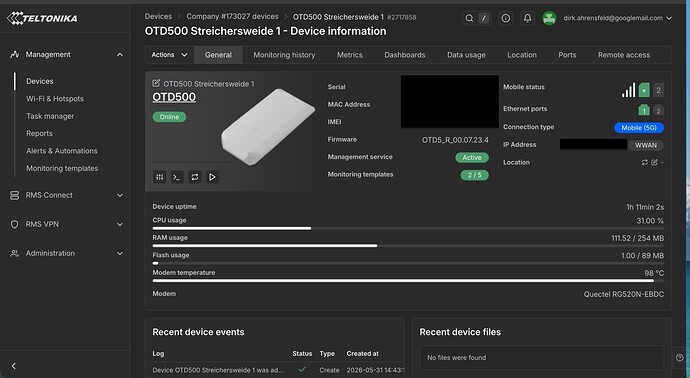
Task: Expand the RMS VPN chevron
Action: point(120,224)
